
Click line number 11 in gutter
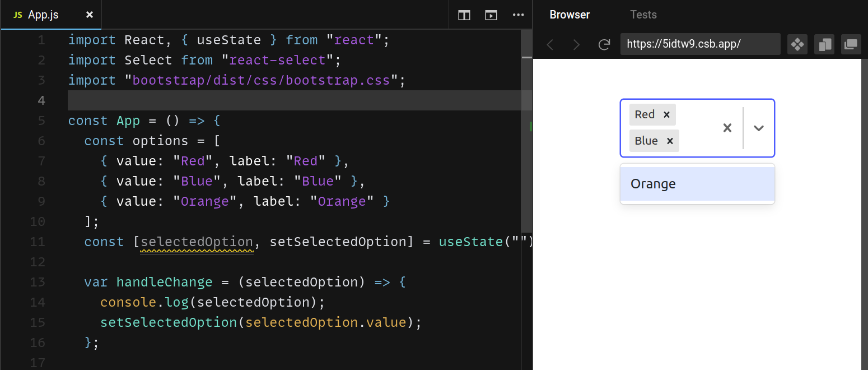tap(38, 242)
